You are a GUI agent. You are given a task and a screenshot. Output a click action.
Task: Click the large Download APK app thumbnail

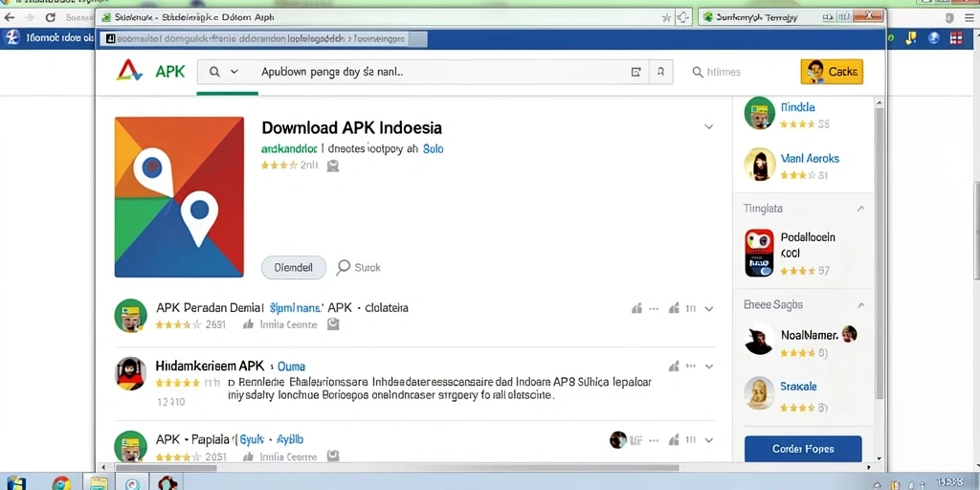[179, 197]
